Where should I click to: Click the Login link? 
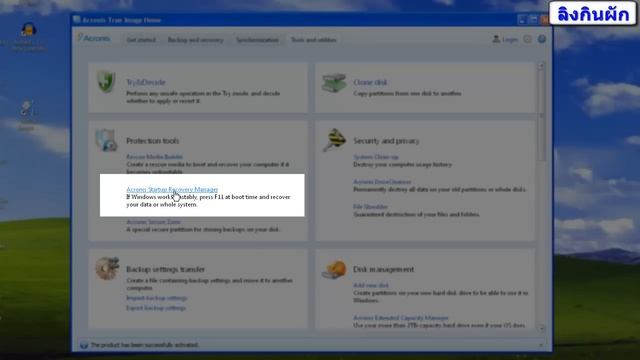click(509, 40)
